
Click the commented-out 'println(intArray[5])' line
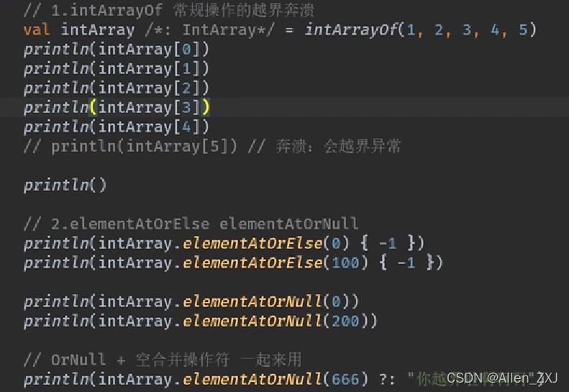[x=212, y=147]
